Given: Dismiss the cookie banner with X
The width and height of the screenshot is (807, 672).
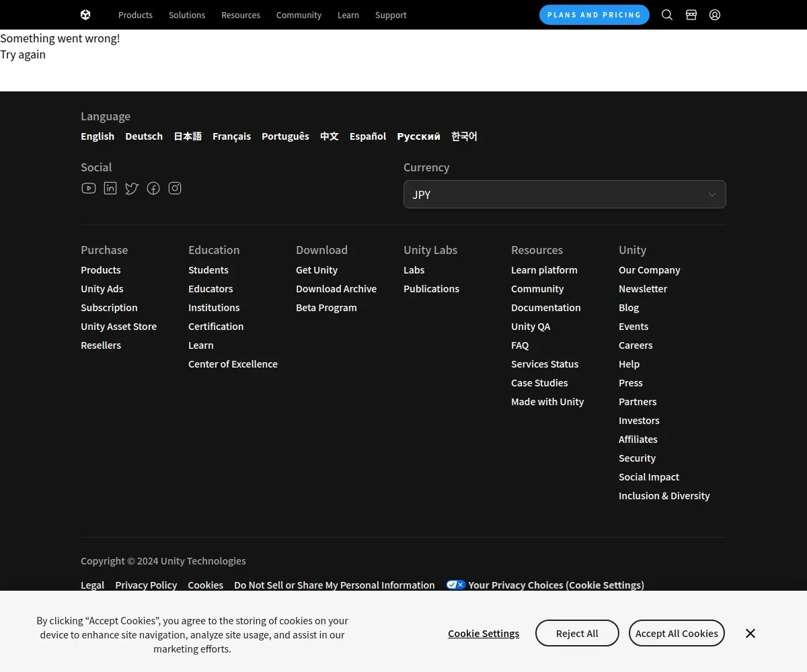Looking at the screenshot, I should point(751,633).
